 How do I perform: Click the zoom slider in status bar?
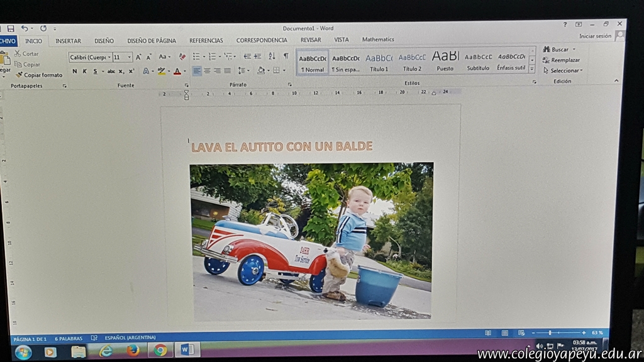click(x=550, y=332)
